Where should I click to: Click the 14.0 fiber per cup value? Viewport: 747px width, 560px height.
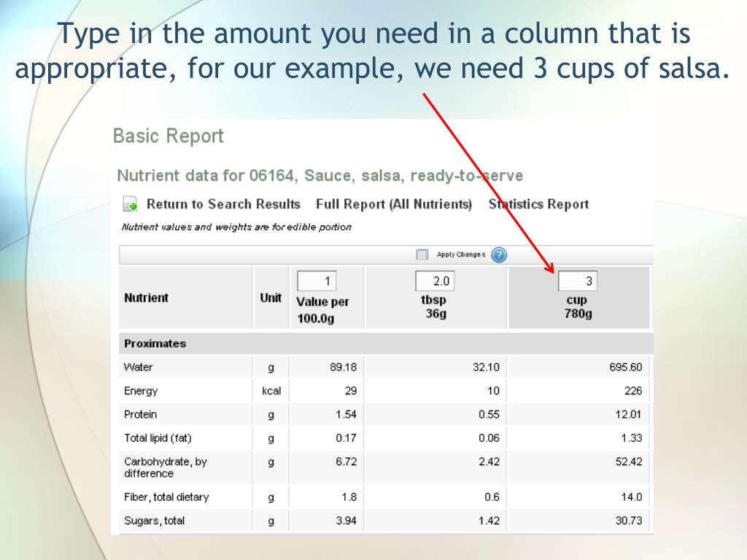(x=631, y=497)
